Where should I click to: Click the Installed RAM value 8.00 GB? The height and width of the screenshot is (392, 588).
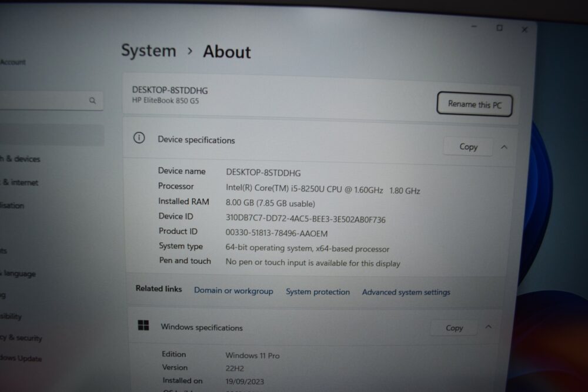(270, 203)
